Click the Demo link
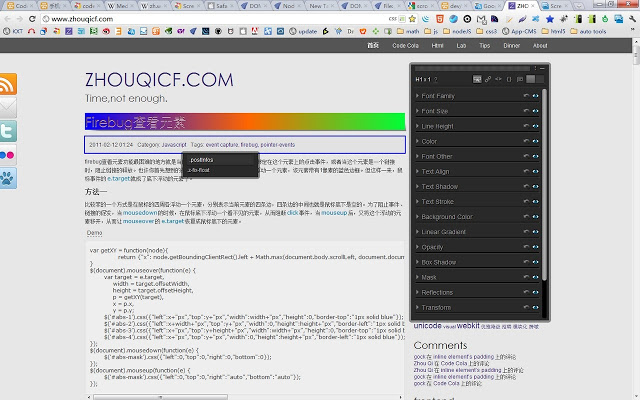 [96, 233]
